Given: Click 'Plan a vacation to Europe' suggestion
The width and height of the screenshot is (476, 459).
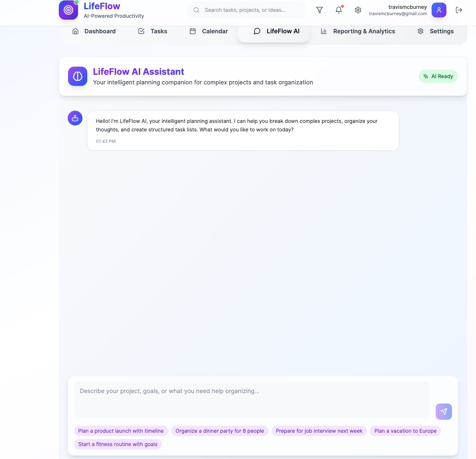Looking at the screenshot, I should [x=405, y=431].
